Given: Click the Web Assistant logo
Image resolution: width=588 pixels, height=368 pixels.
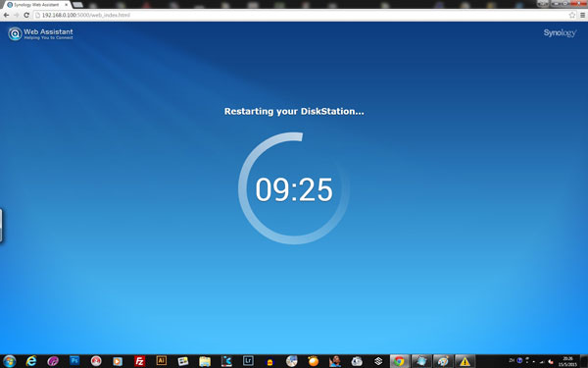Looking at the screenshot, I should click(40, 33).
